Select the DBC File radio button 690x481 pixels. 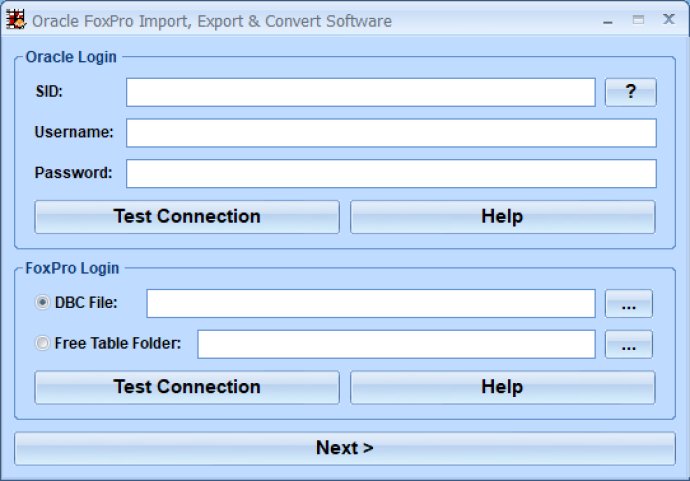pyautogui.click(x=42, y=302)
